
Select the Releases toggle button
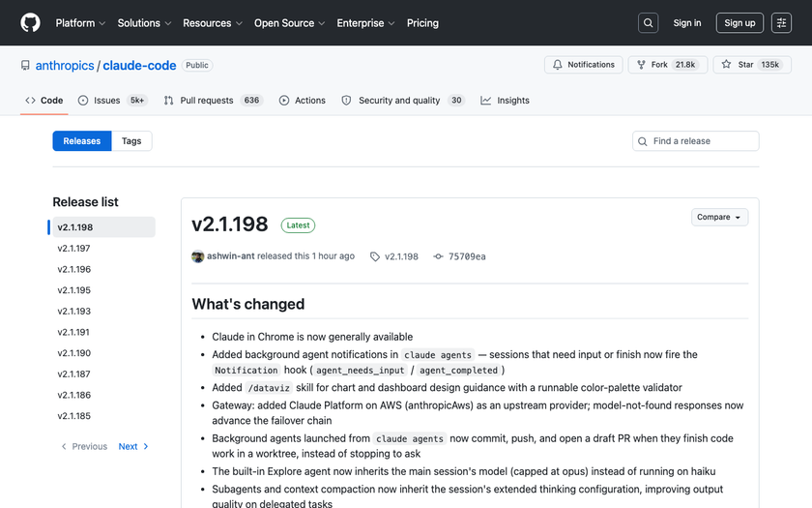pos(82,141)
